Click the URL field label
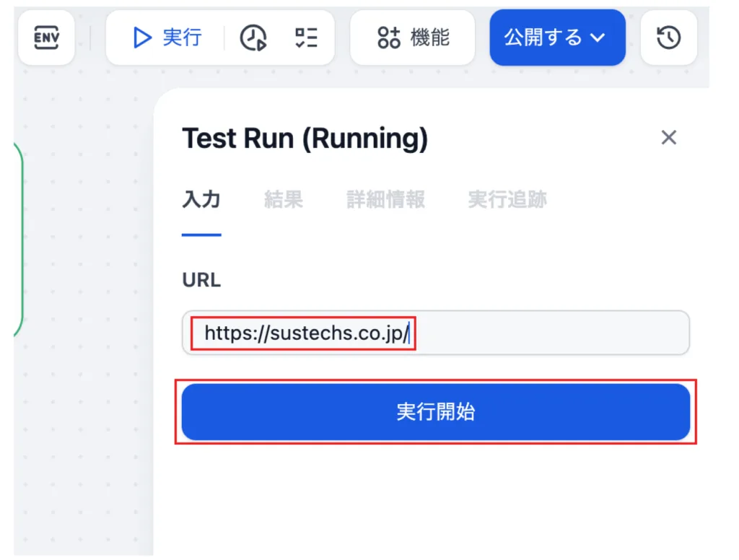The height and width of the screenshot is (560, 739). [201, 280]
